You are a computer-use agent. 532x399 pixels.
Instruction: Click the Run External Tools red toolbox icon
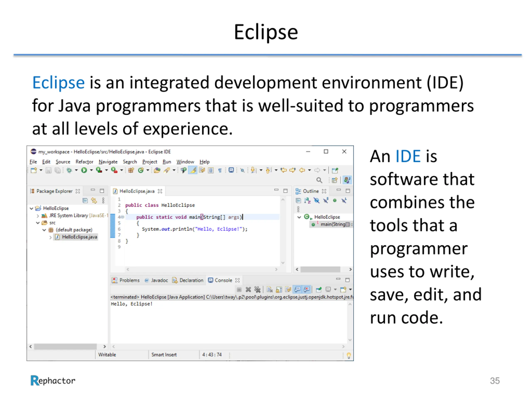pyautogui.click(x=114, y=170)
